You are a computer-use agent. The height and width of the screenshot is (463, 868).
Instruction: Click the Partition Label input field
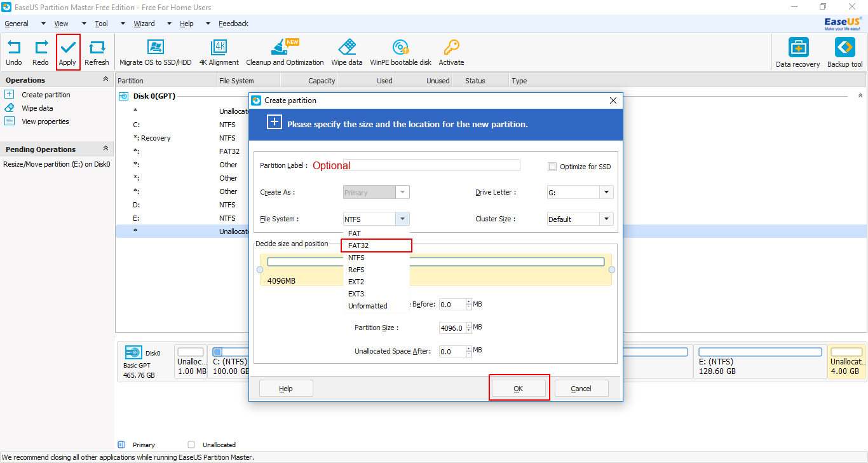431,165
